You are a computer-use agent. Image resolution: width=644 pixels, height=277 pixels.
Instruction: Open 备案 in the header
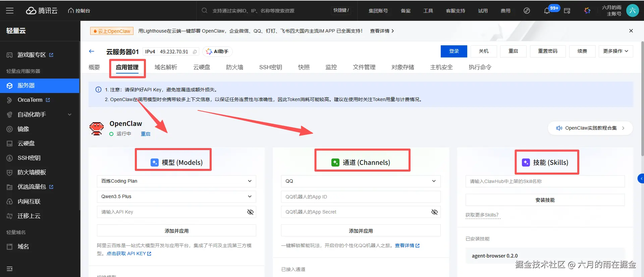point(406,11)
